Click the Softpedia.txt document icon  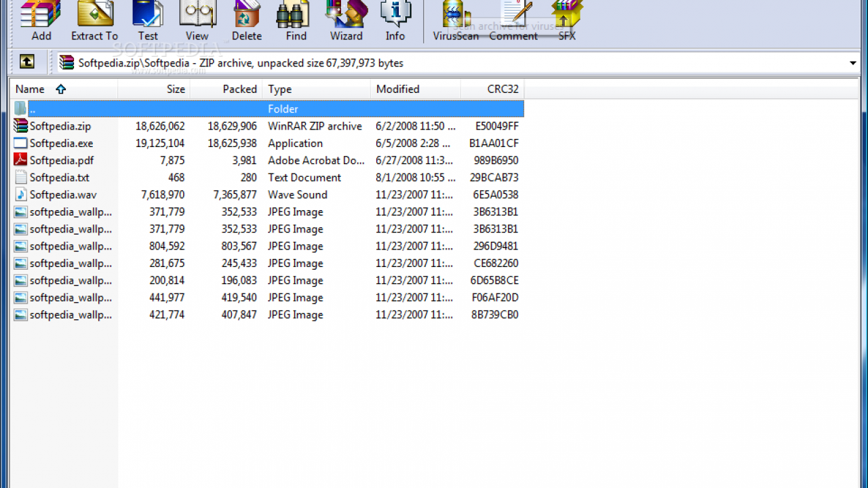click(20, 178)
